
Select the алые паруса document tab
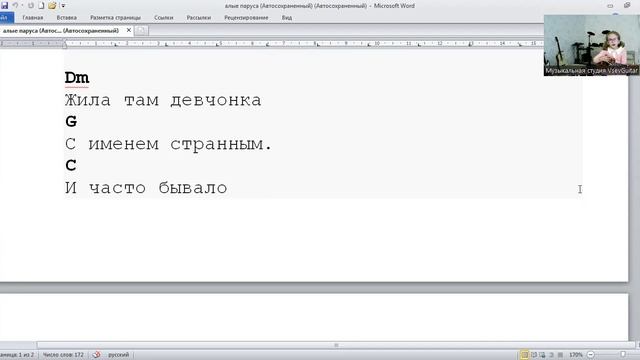[61, 31]
